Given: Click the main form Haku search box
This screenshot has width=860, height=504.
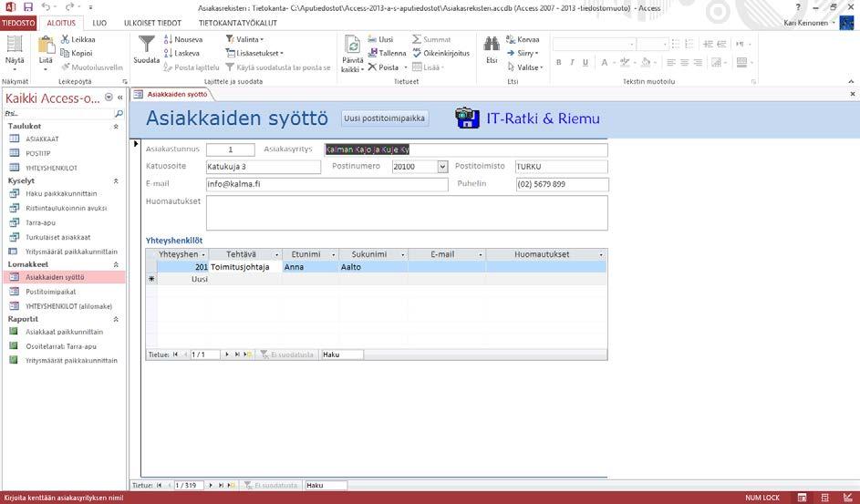Looking at the screenshot, I should (x=326, y=486).
